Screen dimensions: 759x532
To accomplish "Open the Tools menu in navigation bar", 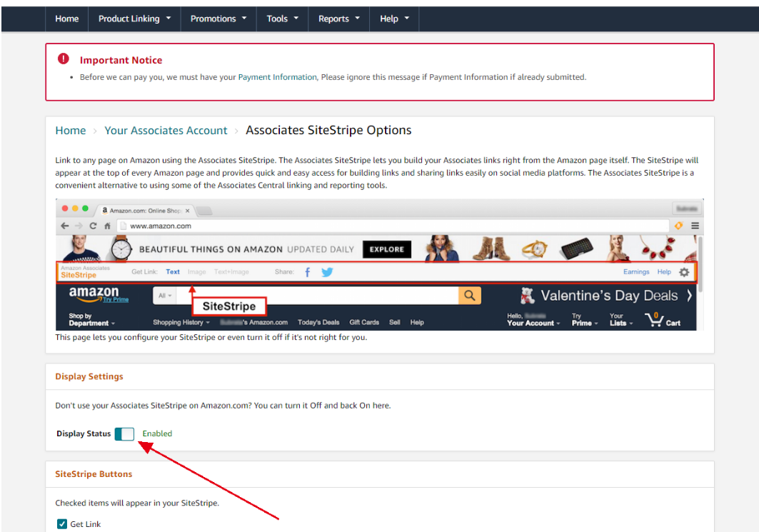I will (x=282, y=19).
